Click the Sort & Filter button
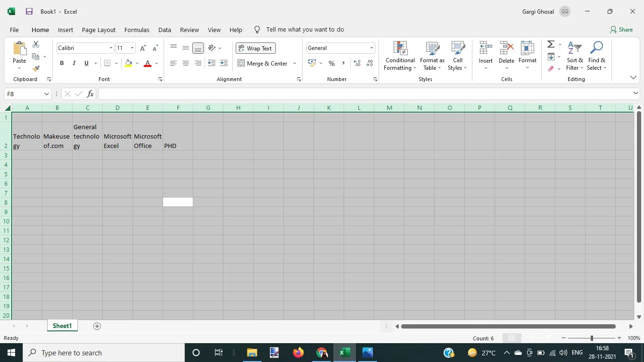644x362 pixels. pos(574,56)
